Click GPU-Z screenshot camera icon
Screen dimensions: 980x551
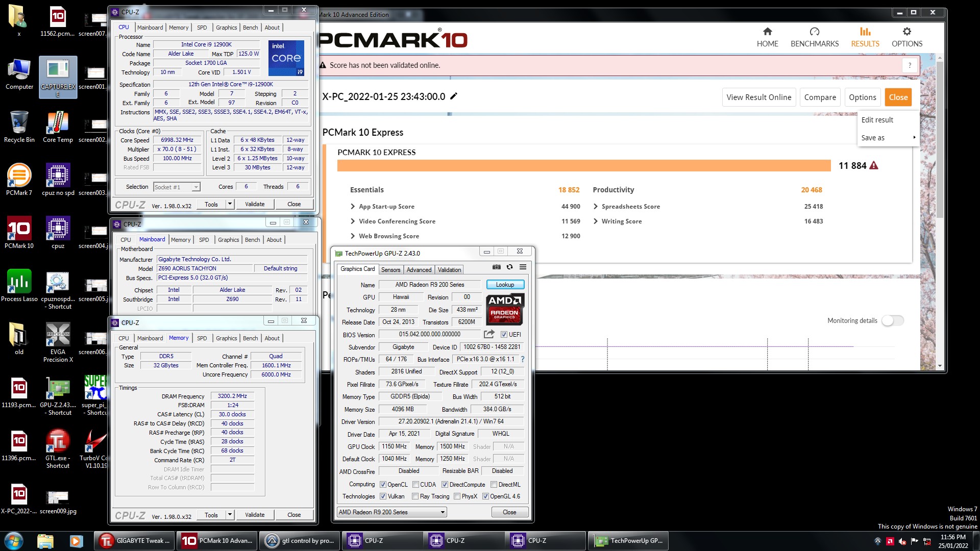pyautogui.click(x=496, y=267)
